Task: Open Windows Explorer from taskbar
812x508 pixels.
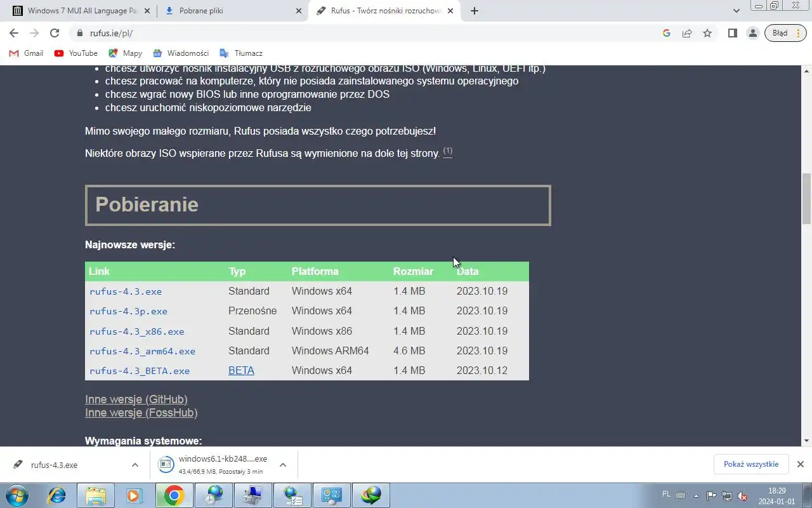Action: point(96,495)
